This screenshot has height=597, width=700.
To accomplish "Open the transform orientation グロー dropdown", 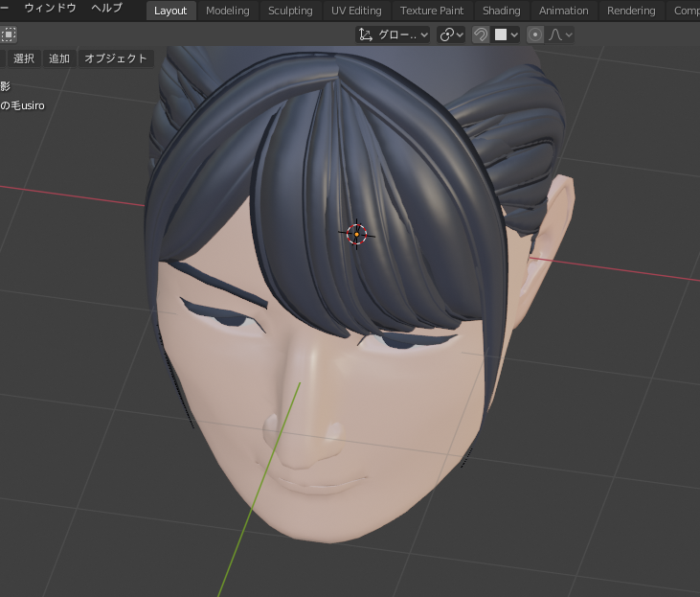I will 393,34.
